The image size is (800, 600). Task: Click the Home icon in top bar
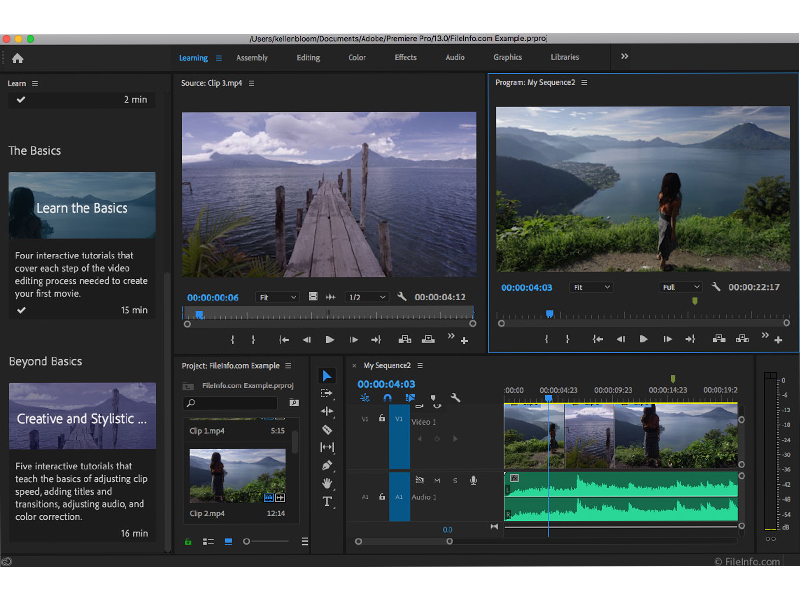click(x=17, y=58)
